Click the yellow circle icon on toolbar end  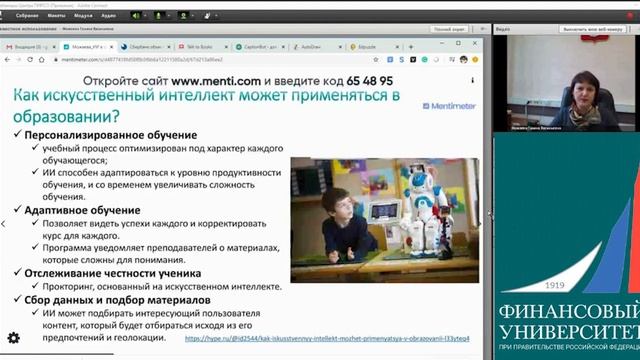475,60
